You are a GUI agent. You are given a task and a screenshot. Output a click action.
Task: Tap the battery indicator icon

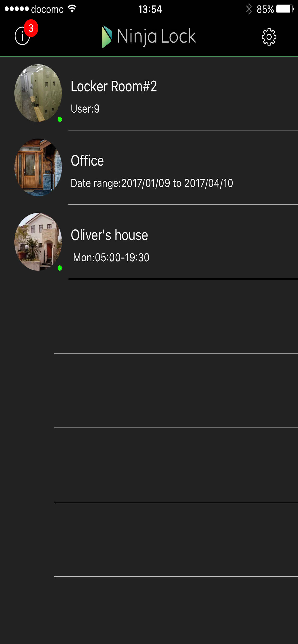click(x=285, y=9)
